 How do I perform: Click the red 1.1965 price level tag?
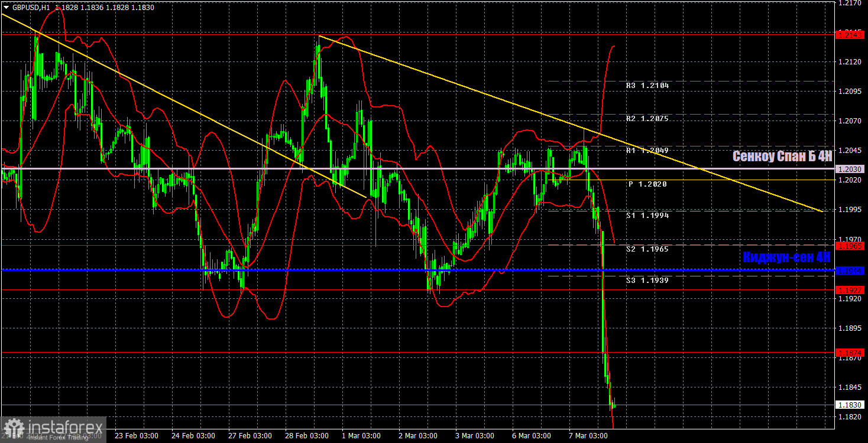[851, 245]
